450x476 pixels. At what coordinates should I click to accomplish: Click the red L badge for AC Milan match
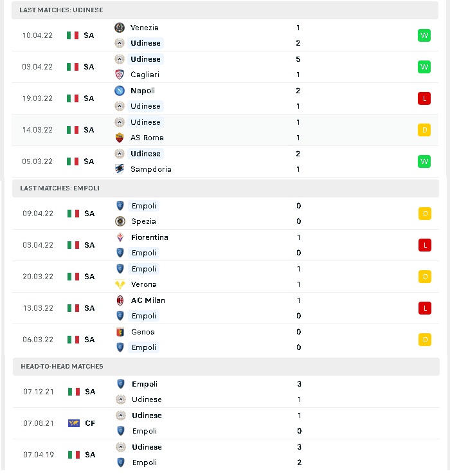(x=425, y=308)
